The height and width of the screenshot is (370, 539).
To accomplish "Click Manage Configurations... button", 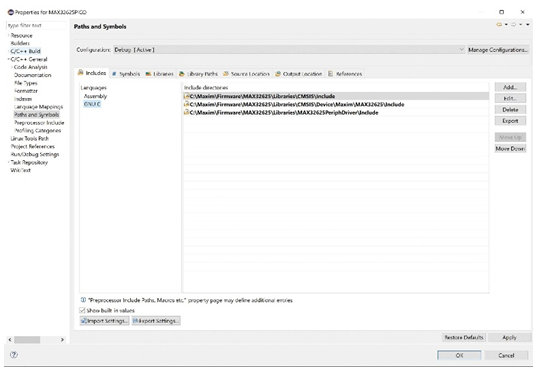I will tap(498, 50).
